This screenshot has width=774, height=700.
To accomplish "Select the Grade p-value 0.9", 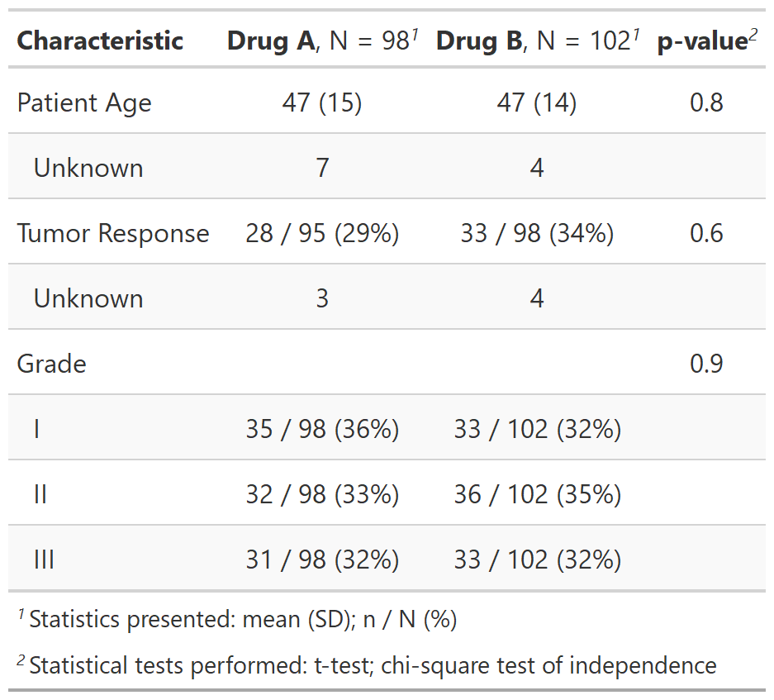I will point(706,364).
